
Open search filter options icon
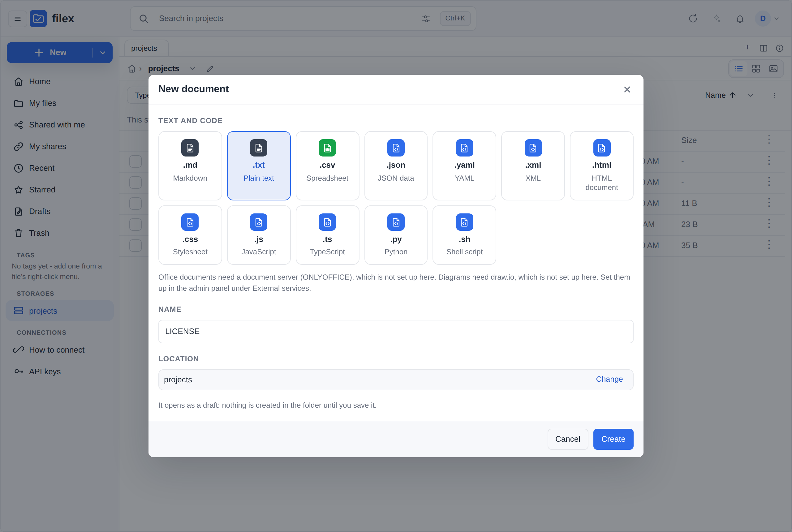tap(425, 19)
